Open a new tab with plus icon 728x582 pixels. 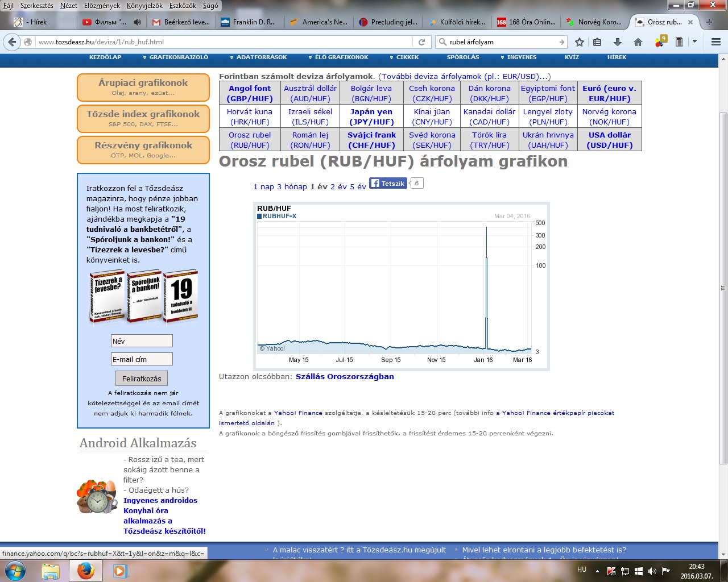[x=709, y=22]
